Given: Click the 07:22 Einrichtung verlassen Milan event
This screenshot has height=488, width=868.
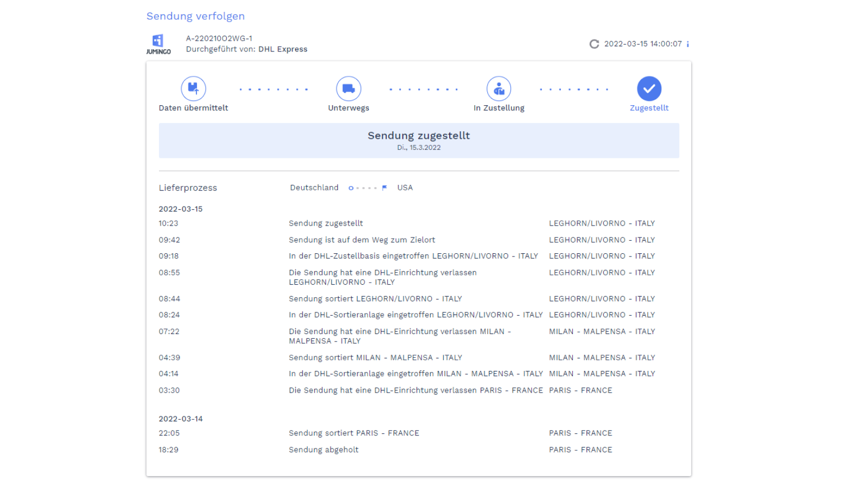Looking at the screenshot, I should click(400, 336).
